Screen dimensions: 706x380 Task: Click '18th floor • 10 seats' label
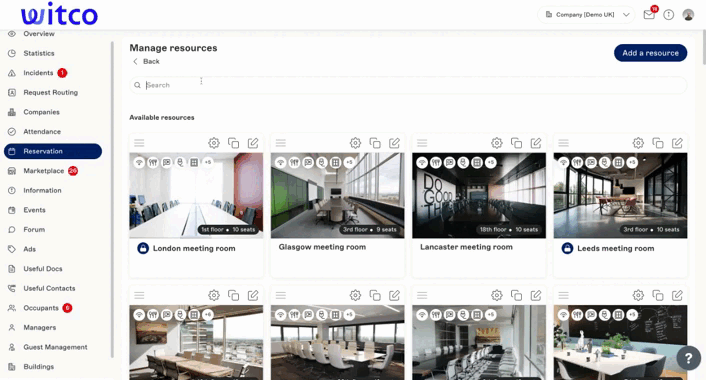point(509,230)
